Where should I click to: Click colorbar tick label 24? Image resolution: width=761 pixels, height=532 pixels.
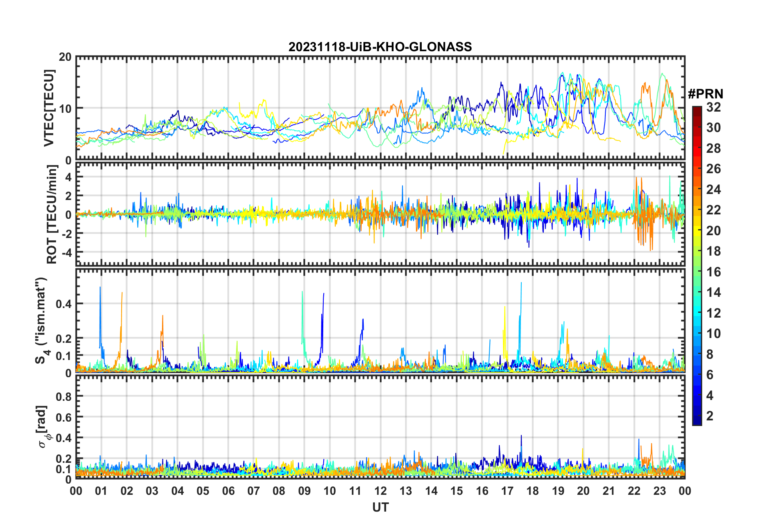point(713,190)
